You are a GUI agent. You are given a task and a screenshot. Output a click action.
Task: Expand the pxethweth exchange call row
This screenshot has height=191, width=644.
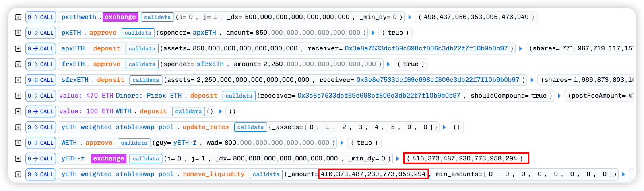point(18,17)
